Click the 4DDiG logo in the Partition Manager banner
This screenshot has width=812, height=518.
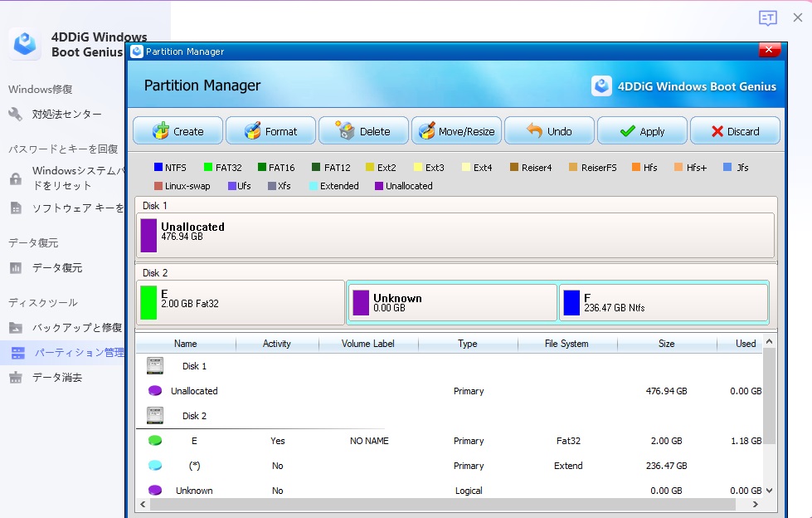coord(602,86)
